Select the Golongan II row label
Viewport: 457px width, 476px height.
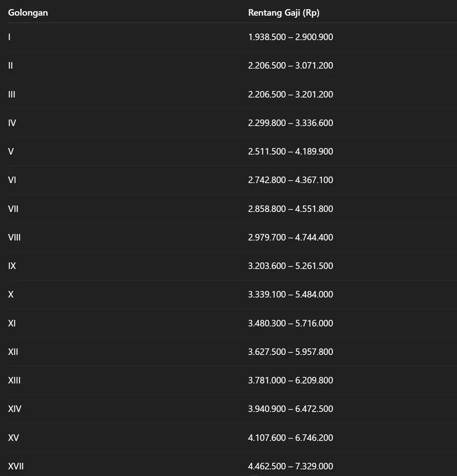pyautogui.click(x=11, y=65)
